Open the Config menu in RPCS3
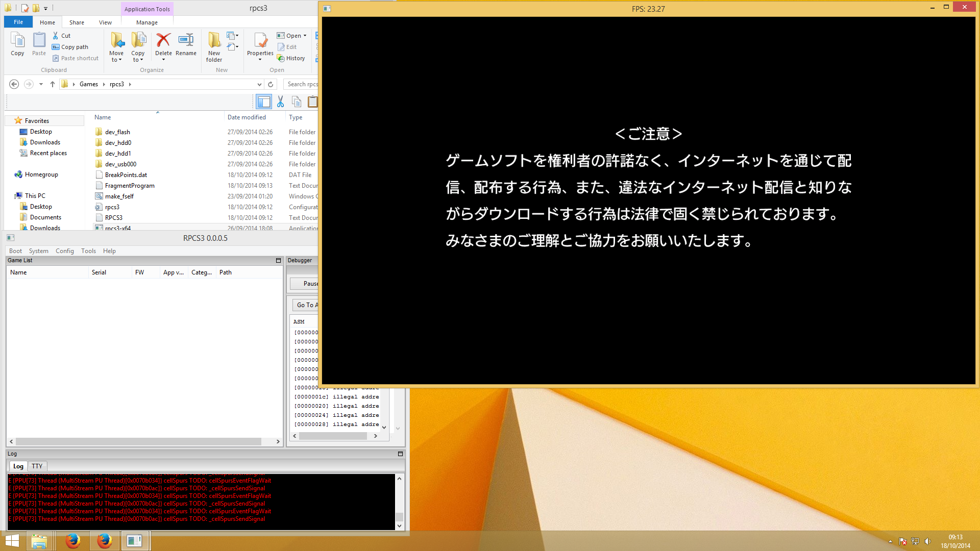The image size is (980, 551). 64,251
